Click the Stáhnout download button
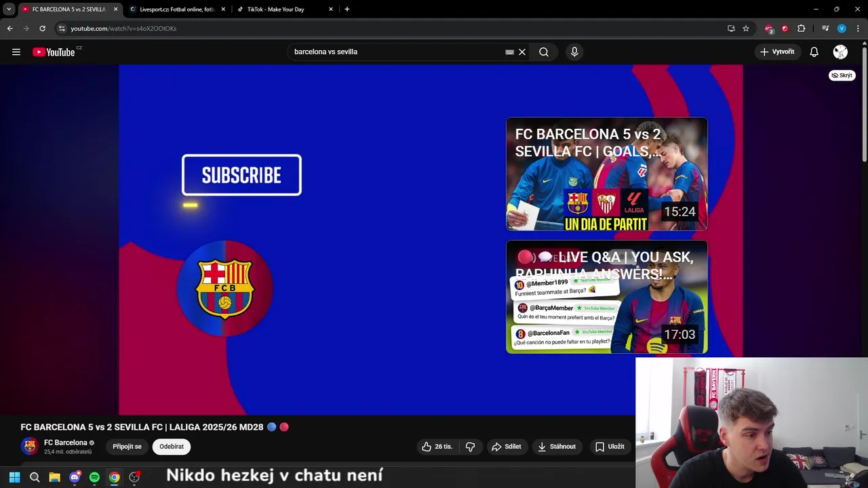The width and height of the screenshot is (868, 488). tap(557, 447)
